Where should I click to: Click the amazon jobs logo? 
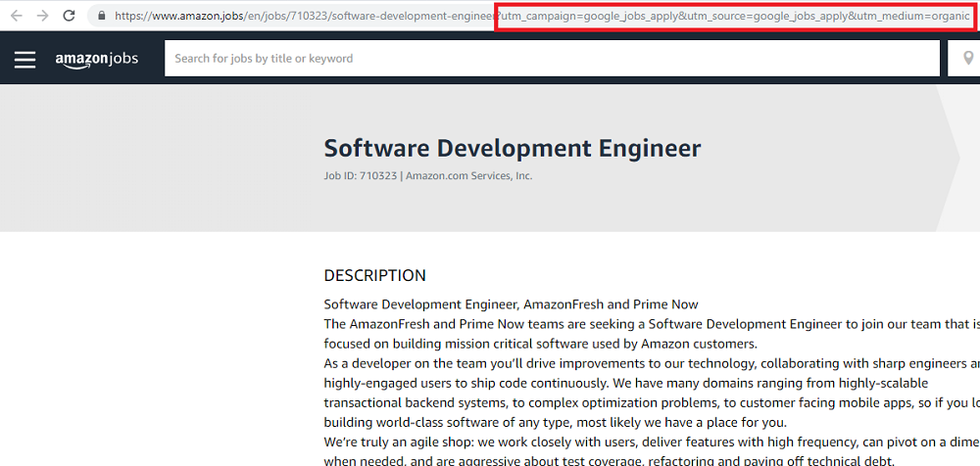coord(97,59)
